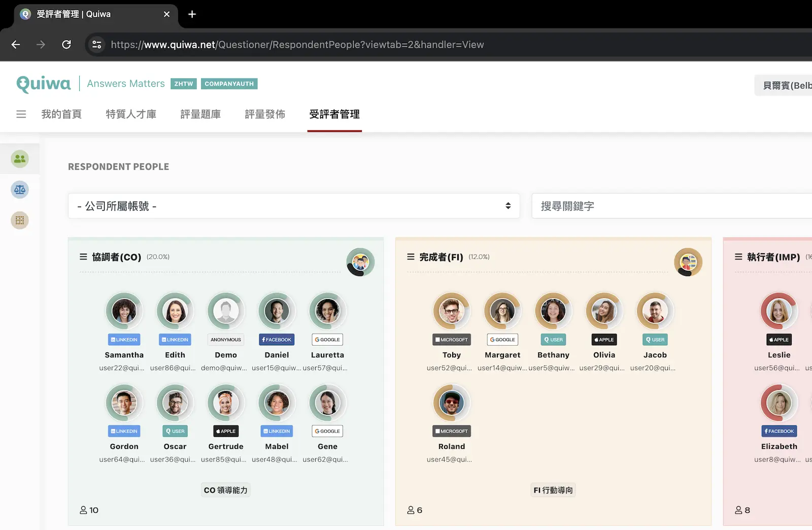Expand the 完成者(FI) column menu
Image resolution: width=812 pixels, height=530 pixels.
click(411, 257)
